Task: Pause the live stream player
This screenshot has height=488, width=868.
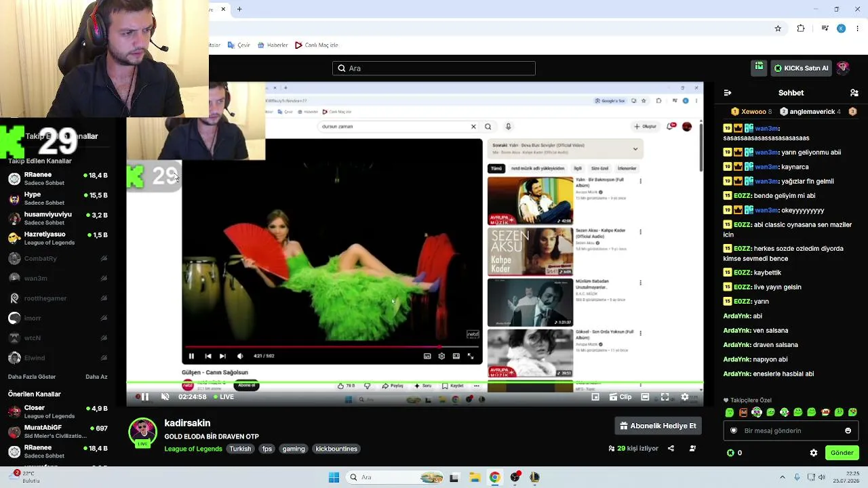Action: [144, 397]
